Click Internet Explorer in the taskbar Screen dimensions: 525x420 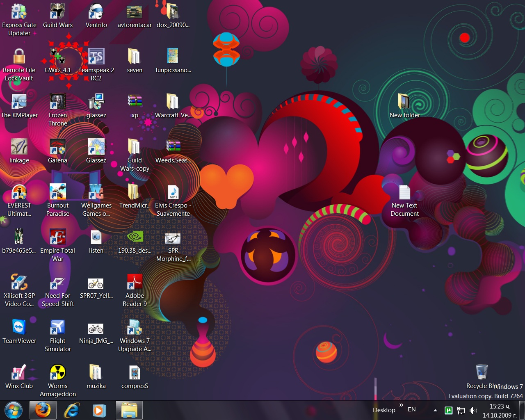71,410
